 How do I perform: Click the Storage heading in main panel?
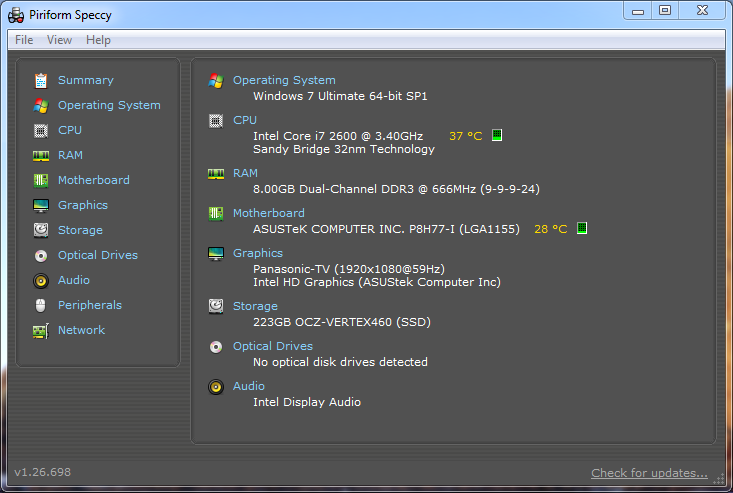[x=256, y=306]
